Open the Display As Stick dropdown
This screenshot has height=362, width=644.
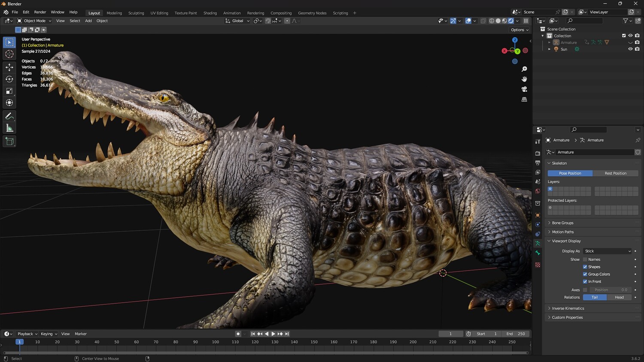pyautogui.click(x=608, y=251)
